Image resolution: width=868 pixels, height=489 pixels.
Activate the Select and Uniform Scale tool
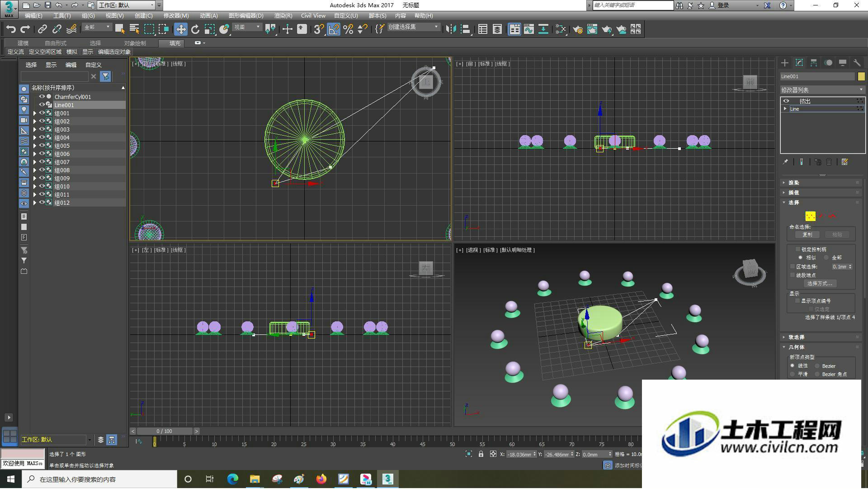pyautogui.click(x=210, y=29)
